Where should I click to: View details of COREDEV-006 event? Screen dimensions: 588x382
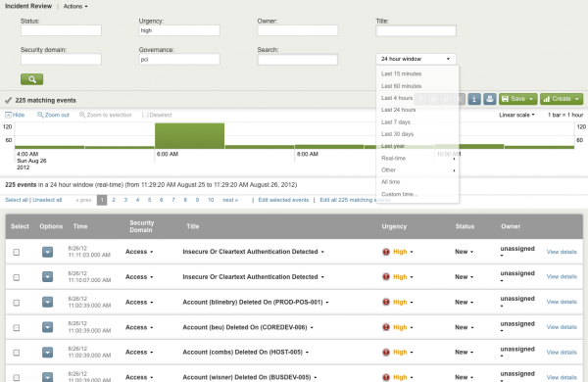[x=562, y=327]
